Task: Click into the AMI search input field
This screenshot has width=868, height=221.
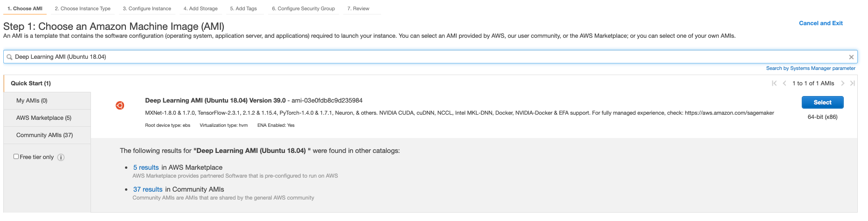Action: [420, 57]
